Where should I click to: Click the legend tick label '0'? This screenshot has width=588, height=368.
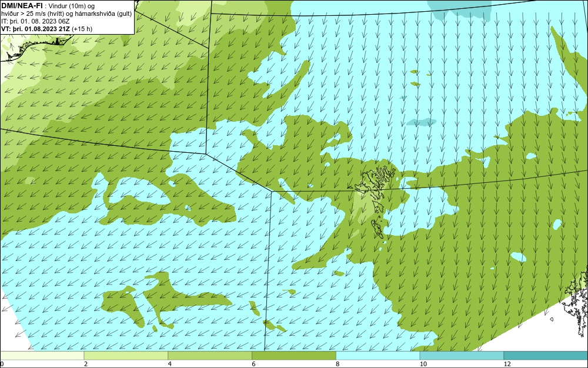pyautogui.click(x=2, y=364)
